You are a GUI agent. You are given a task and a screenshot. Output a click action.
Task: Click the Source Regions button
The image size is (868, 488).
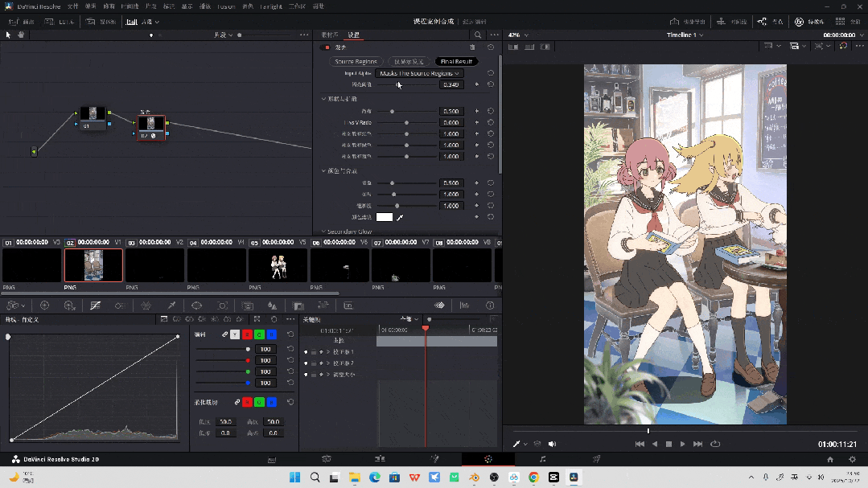point(356,61)
